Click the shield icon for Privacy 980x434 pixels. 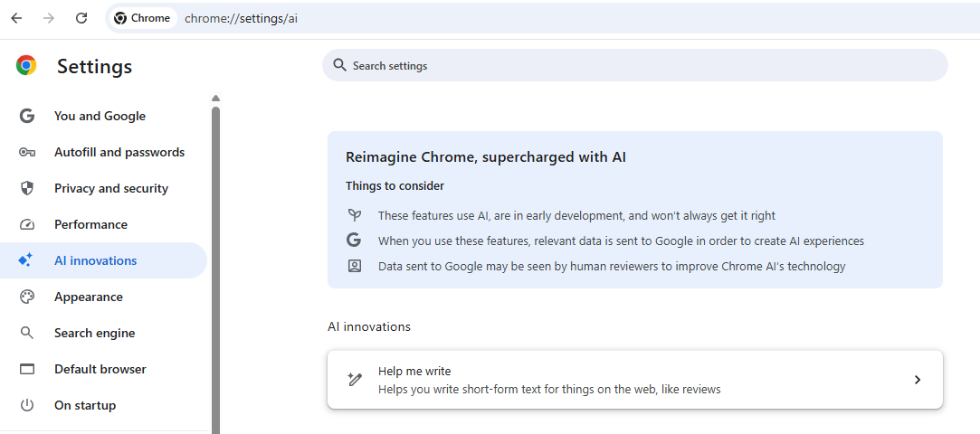[x=27, y=188]
